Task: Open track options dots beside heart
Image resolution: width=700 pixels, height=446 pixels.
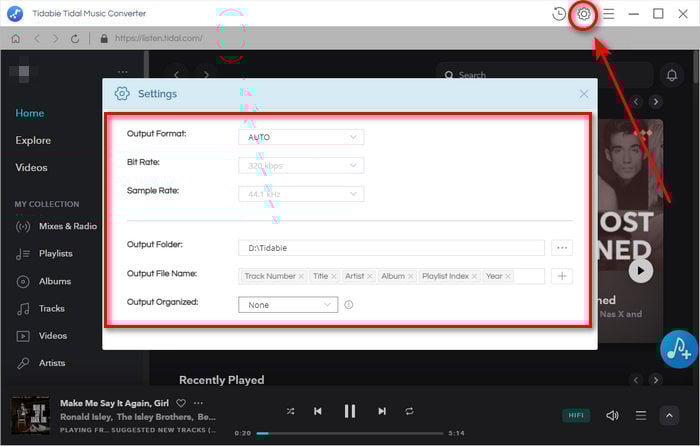Action: coord(198,403)
